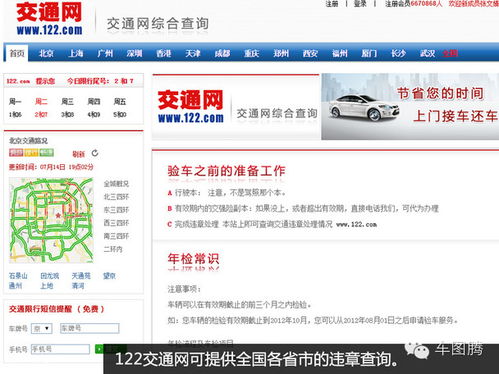Click the 注册 link at the top
499x374 pixels.
click(x=332, y=4)
